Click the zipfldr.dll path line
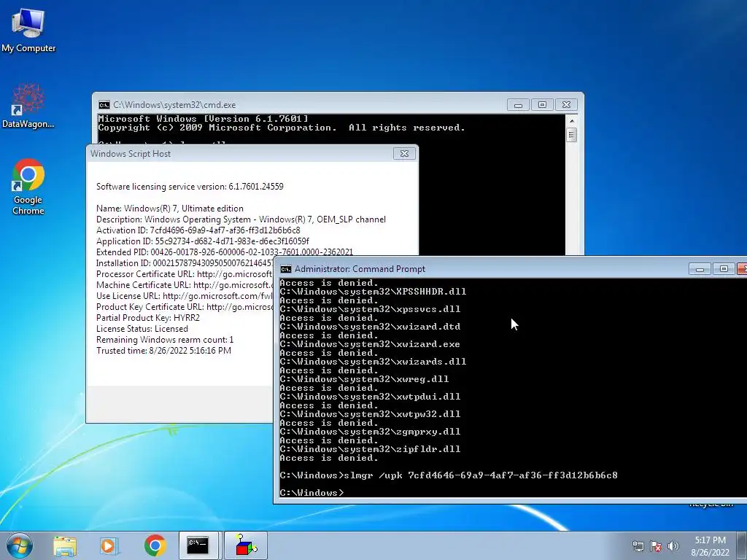Screen dimensions: 747x560 tap(370, 449)
